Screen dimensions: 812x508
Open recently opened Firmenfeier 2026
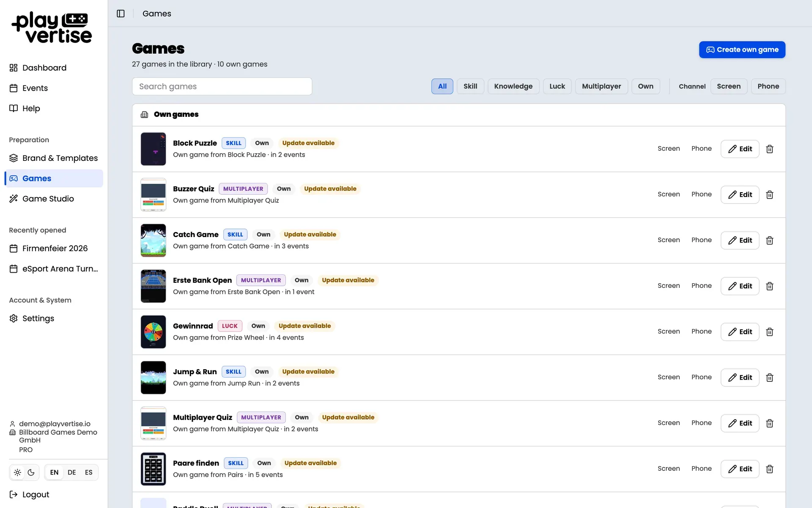pyautogui.click(x=54, y=248)
